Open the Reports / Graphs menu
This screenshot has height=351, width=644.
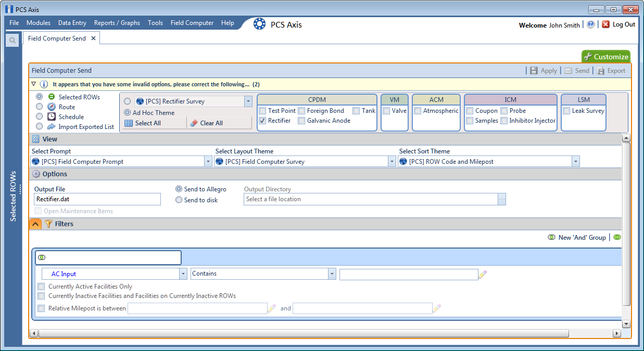[x=117, y=23]
